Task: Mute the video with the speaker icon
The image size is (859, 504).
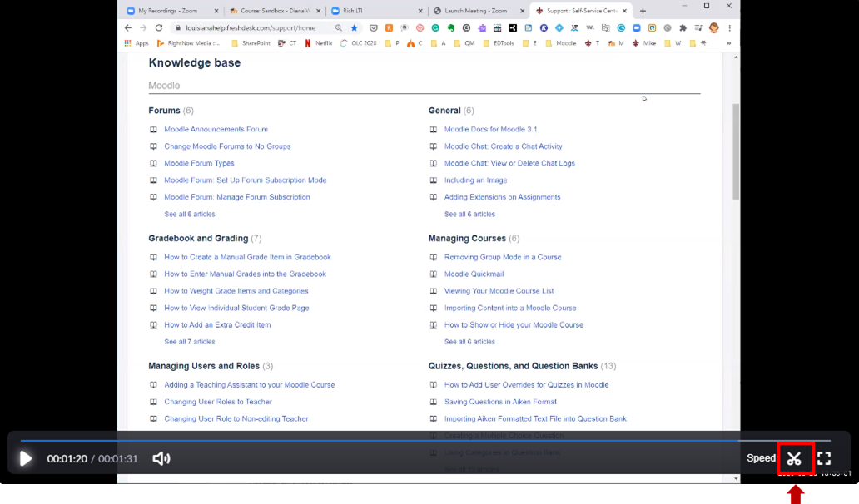Action: click(161, 458)
